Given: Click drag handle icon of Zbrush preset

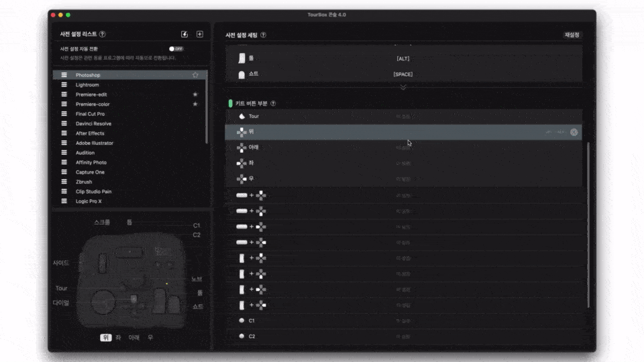Looking at the screenshot, I should pos(64,182).
